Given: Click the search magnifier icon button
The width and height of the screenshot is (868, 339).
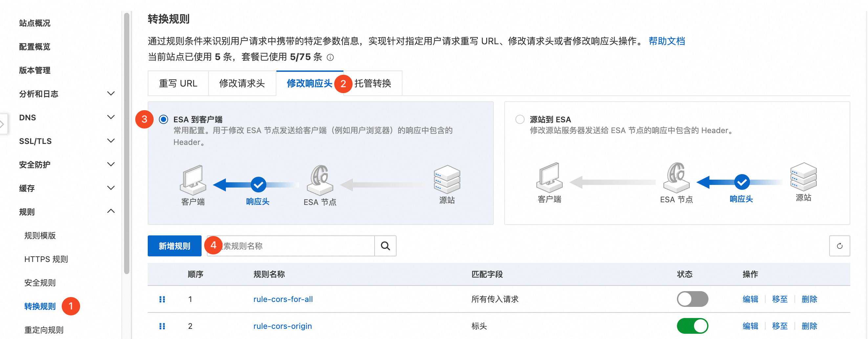Looking at the screenshot, I should pyautogui.click(x=385, y=246).
